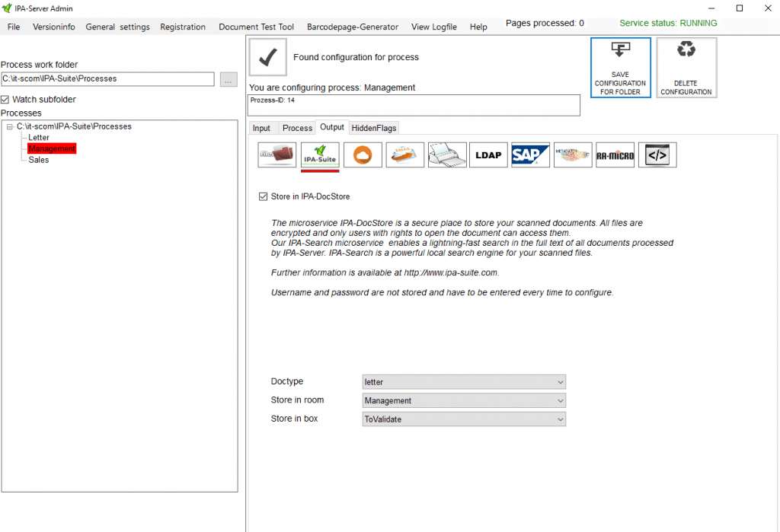Open the Barcodepage-Generator menu
Screen dimensions: 780x532
coord(352,27)
